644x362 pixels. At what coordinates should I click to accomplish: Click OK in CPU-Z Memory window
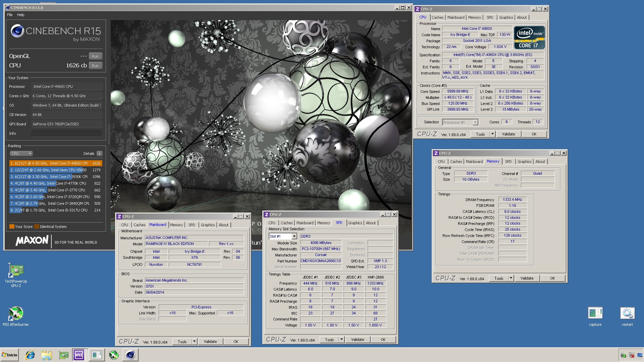tap(552, 278)
